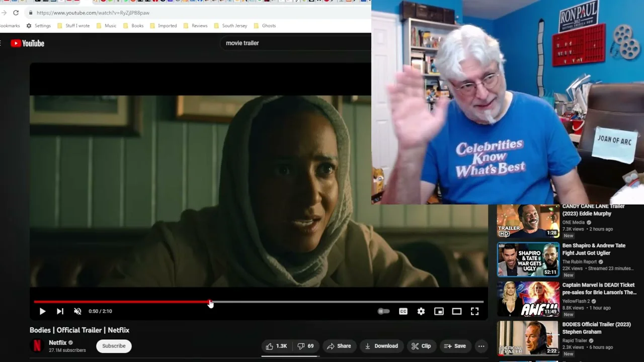Subscribe to the Netflix channel

point(114,346)
